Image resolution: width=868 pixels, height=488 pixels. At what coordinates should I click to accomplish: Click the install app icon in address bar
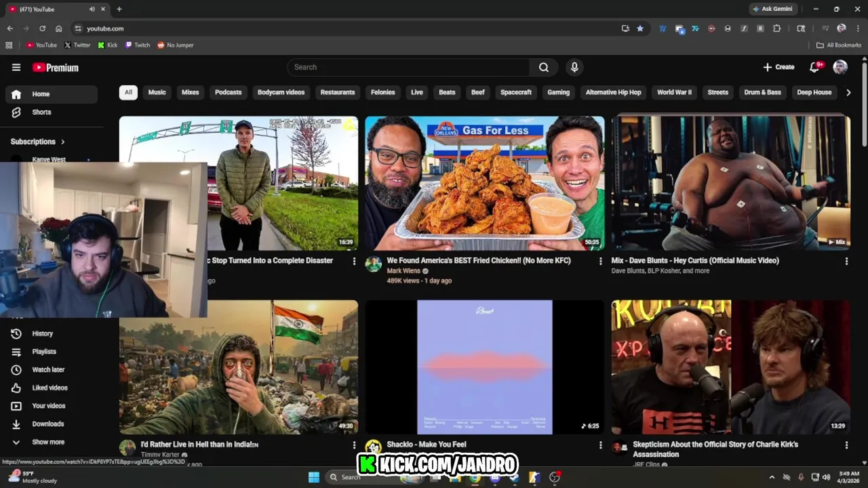click(x=625, y=28)
